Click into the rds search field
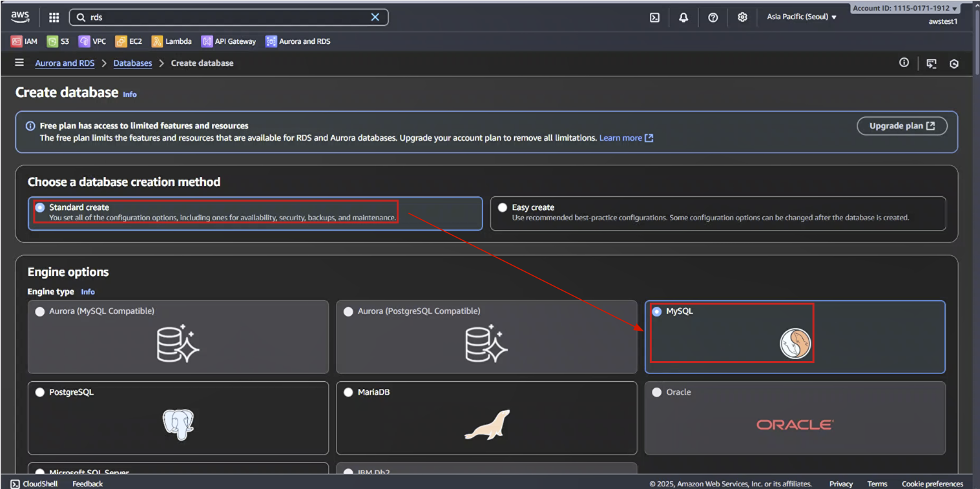Viewport: 980px width, 489px height. [228, 17]
